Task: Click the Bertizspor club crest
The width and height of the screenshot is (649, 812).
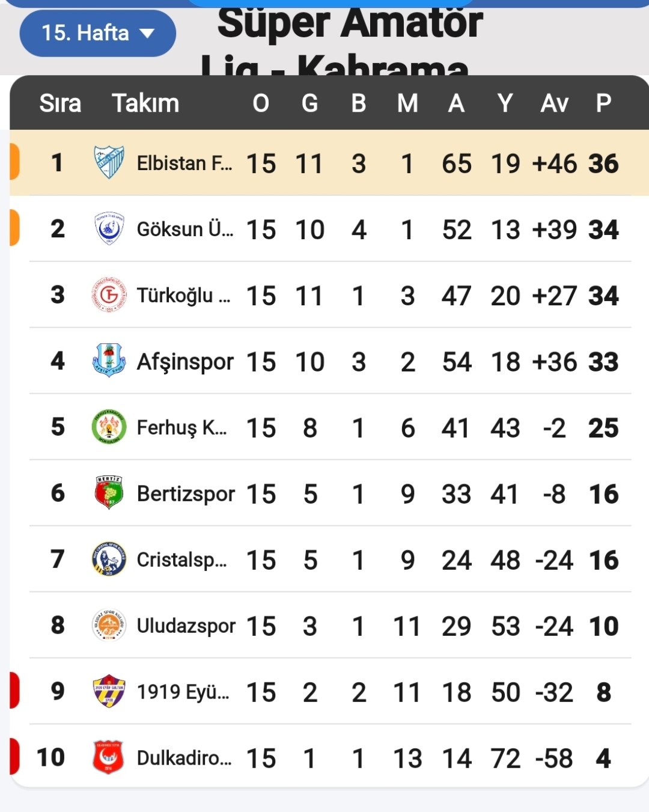Action: click(109, 493)
